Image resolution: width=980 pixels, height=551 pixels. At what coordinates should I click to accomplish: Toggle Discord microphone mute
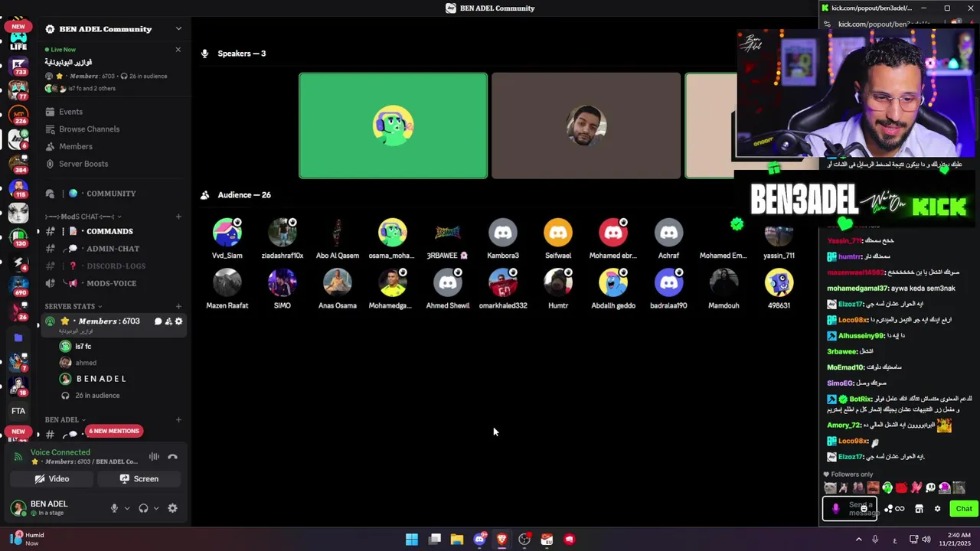tap(114, 508)
